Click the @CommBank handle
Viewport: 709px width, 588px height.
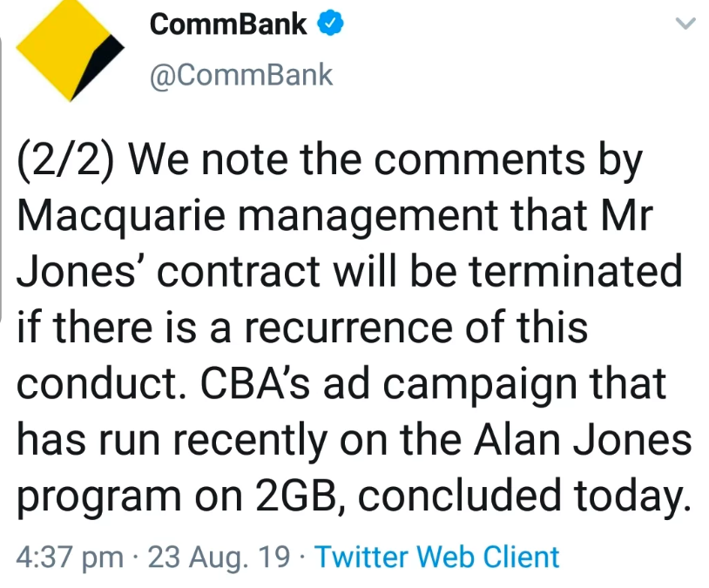tap(241, 75)
